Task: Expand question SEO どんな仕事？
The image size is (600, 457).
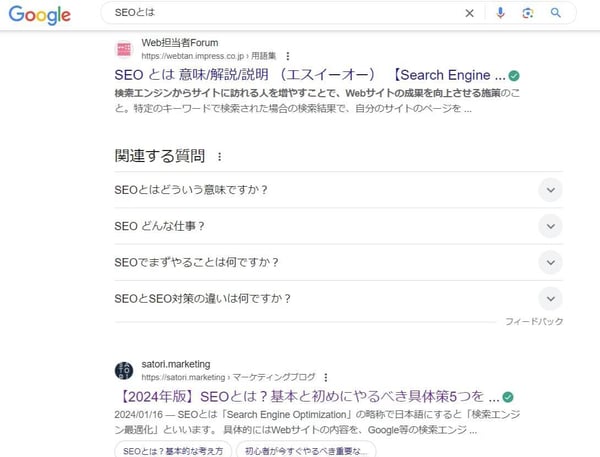Action: point(338,226)
